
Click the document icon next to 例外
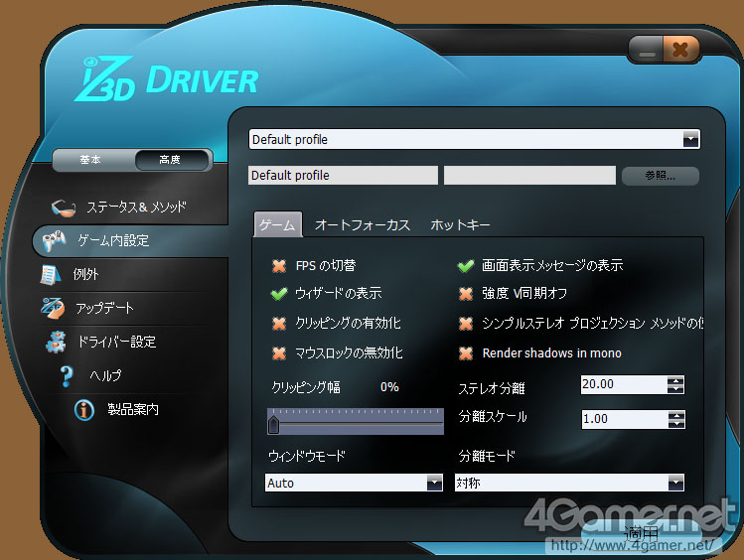pyautogui.click(x=51, y=275)
